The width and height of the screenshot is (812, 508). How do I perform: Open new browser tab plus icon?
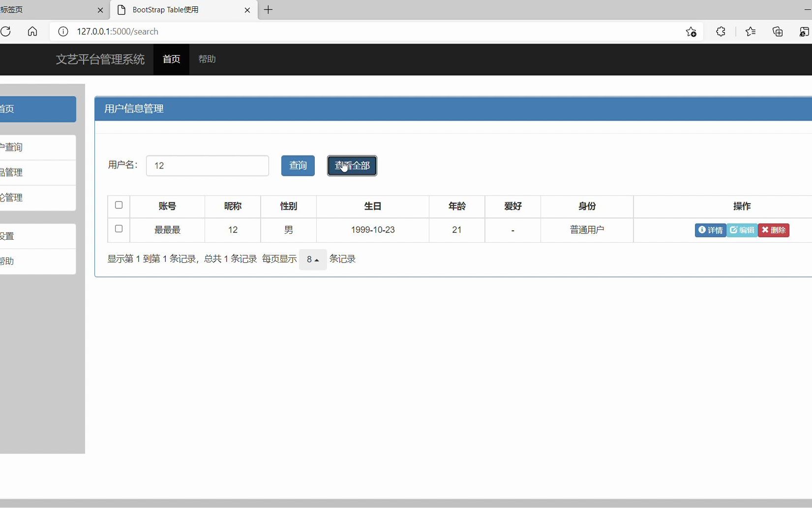[x=268, y=10]
